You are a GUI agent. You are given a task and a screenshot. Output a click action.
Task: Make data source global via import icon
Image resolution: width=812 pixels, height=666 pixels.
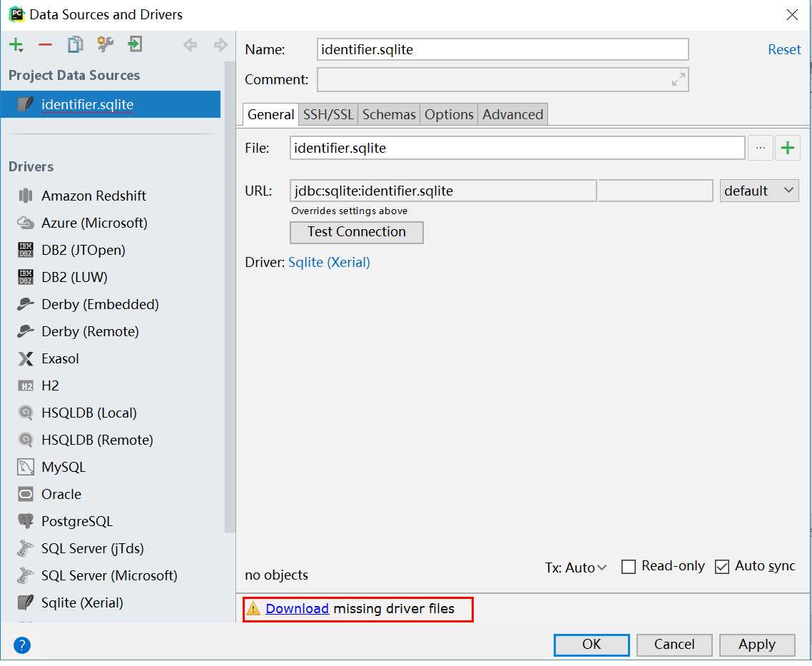pyautogui.click(x=135, y=44)
